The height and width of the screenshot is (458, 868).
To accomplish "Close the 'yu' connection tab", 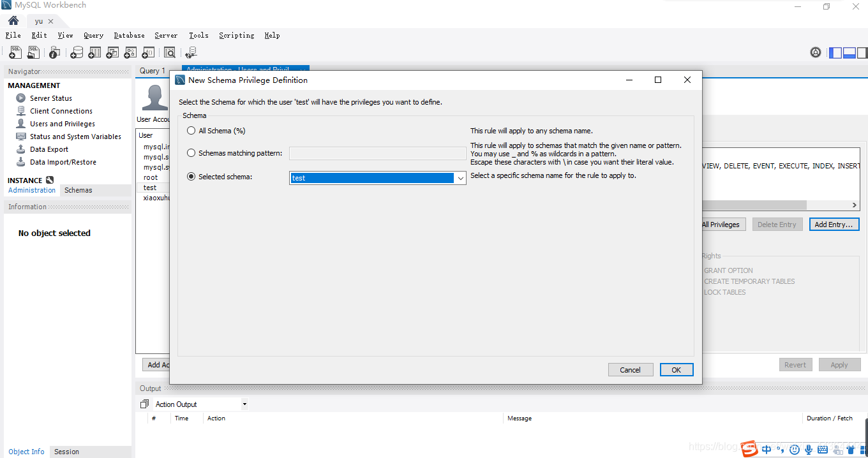I will (x=51, y=21).
